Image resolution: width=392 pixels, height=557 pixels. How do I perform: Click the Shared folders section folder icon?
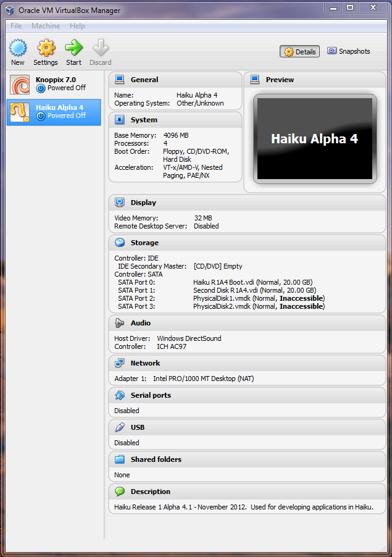pyautogui.click(x=120, y=459)
